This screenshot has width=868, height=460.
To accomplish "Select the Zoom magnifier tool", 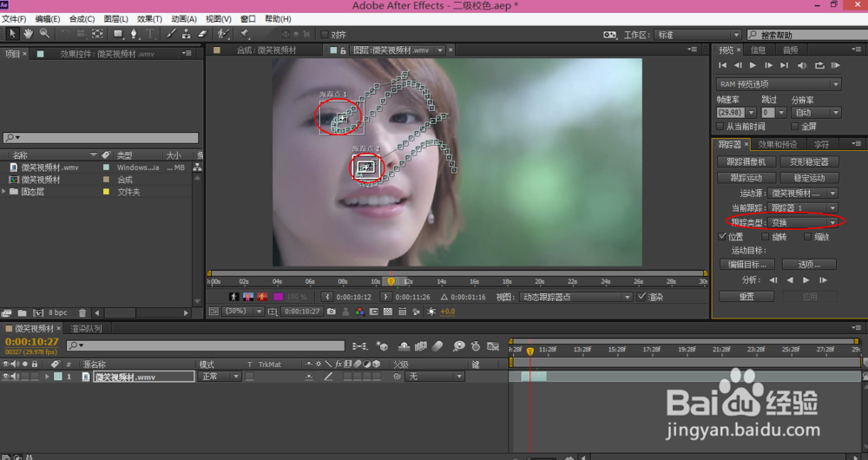I will pos(44,34).
